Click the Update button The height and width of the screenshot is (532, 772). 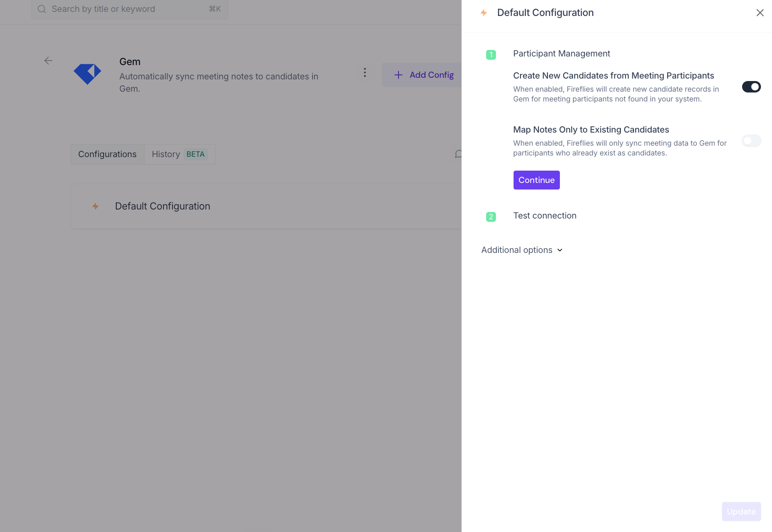tap(741, 512)
